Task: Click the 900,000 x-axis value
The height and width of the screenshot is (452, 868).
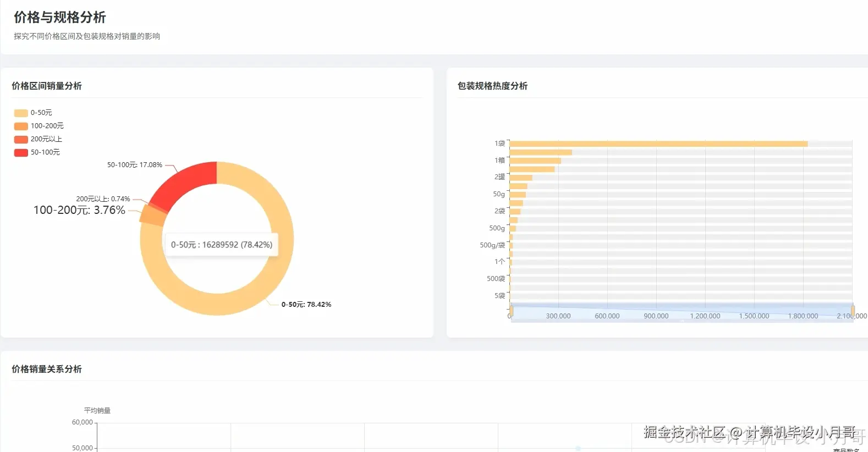Action: (x=656, y=316)
